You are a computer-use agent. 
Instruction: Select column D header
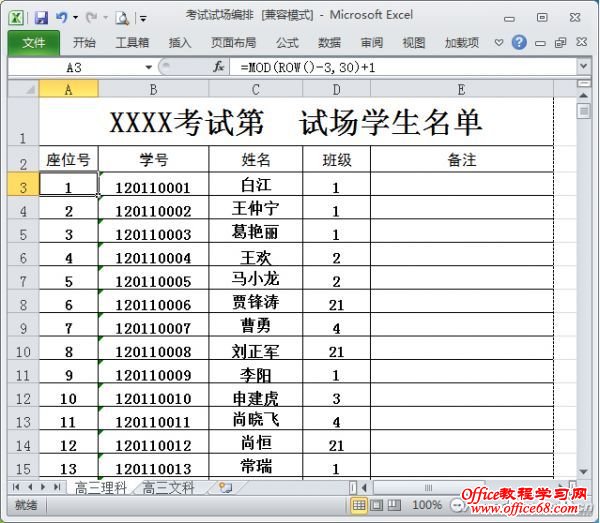336,89
